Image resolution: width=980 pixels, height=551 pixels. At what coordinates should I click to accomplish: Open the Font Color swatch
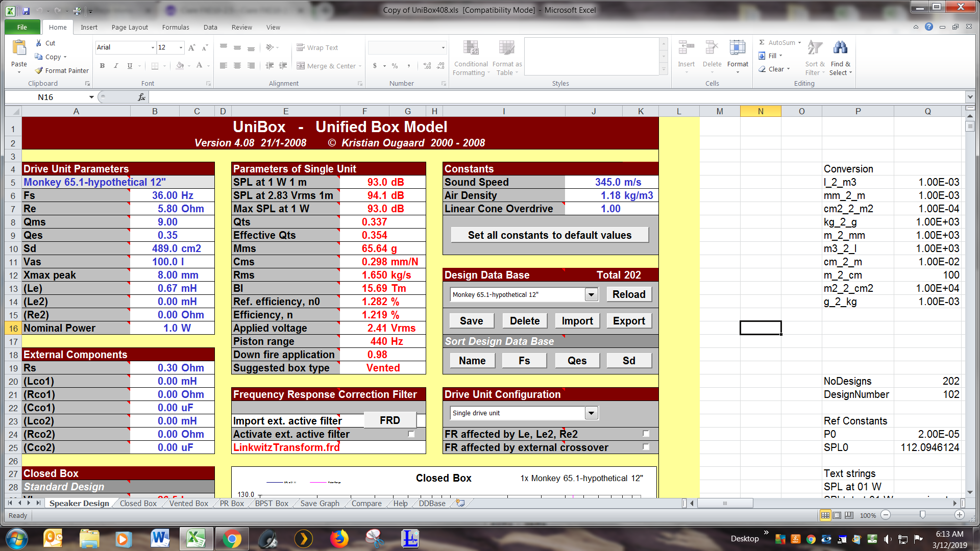click(x=199, y=66)
